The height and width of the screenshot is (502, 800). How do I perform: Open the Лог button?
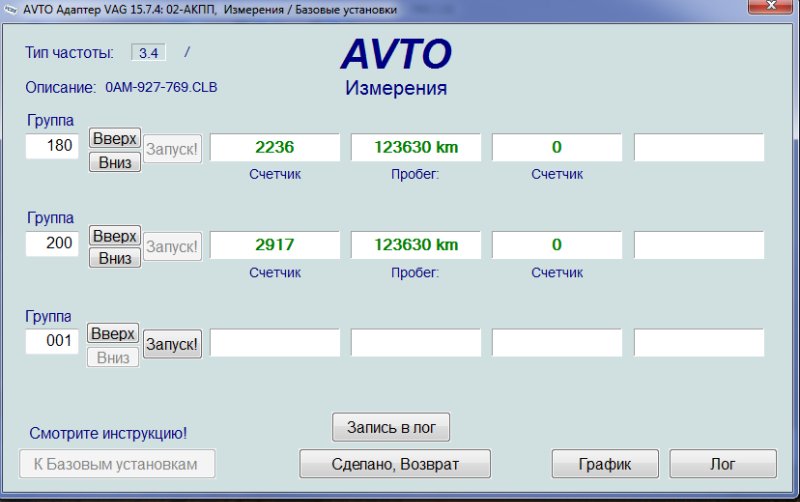(723, 464)
